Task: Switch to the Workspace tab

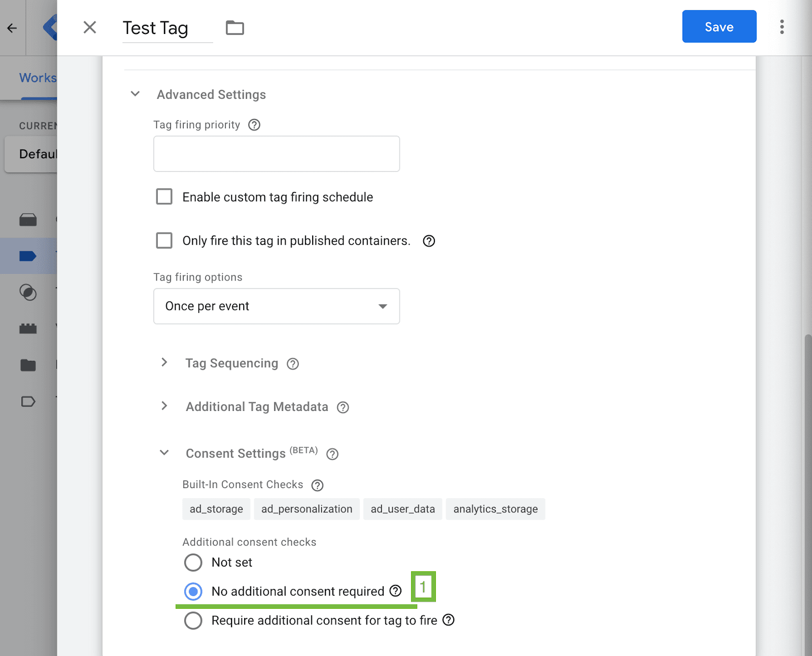Action: [37, 77]
